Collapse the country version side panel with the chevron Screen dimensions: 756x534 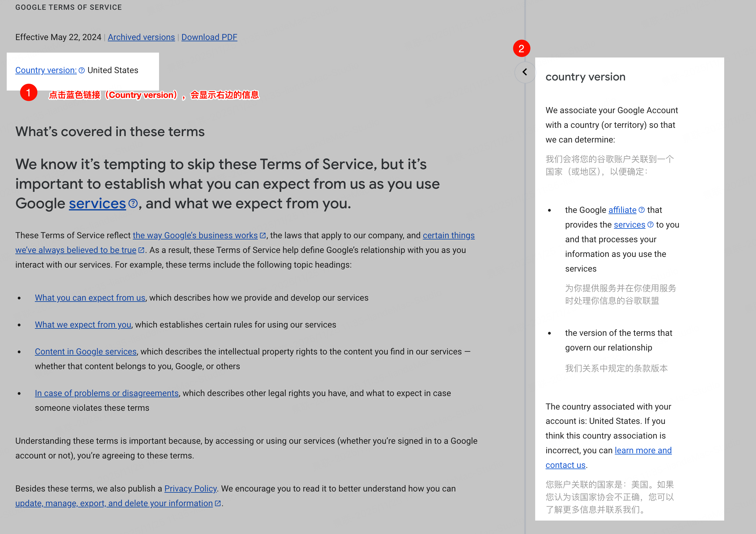525,72
